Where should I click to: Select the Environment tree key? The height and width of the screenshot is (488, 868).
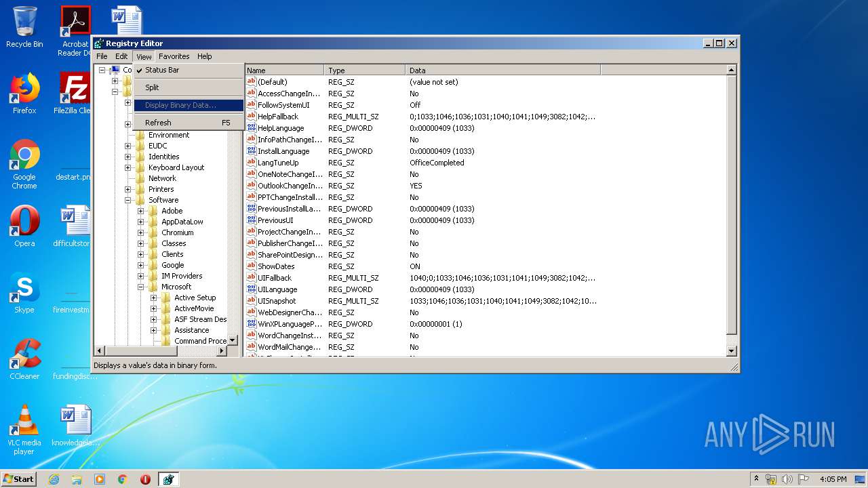click(169, 135)
